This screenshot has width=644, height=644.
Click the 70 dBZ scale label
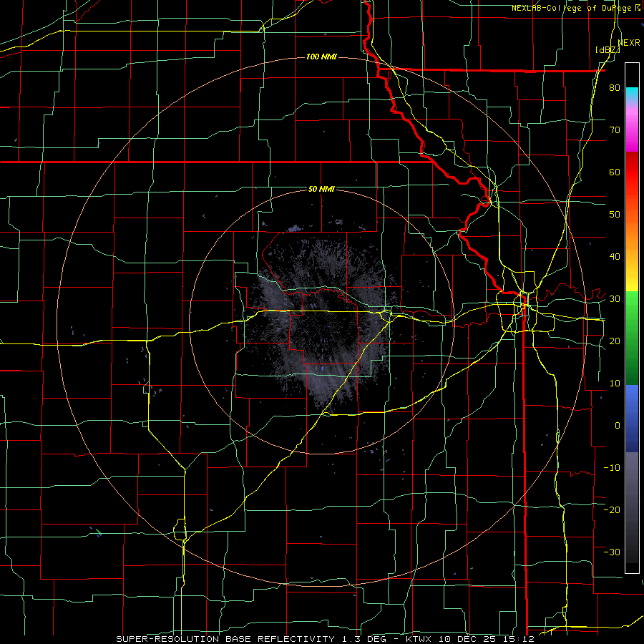point(615,130)
